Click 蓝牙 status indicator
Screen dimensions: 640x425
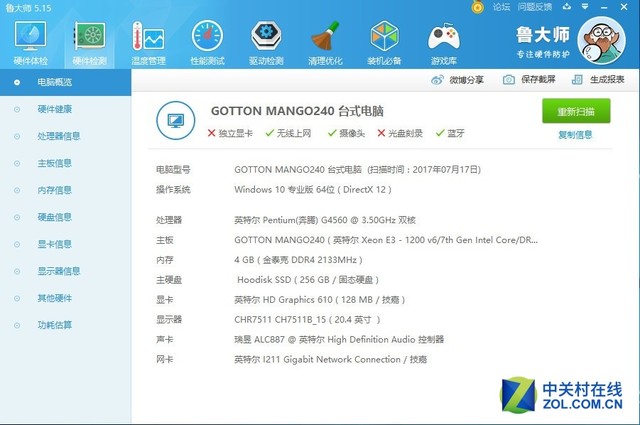pyautogui.click(x=450, y=133)
